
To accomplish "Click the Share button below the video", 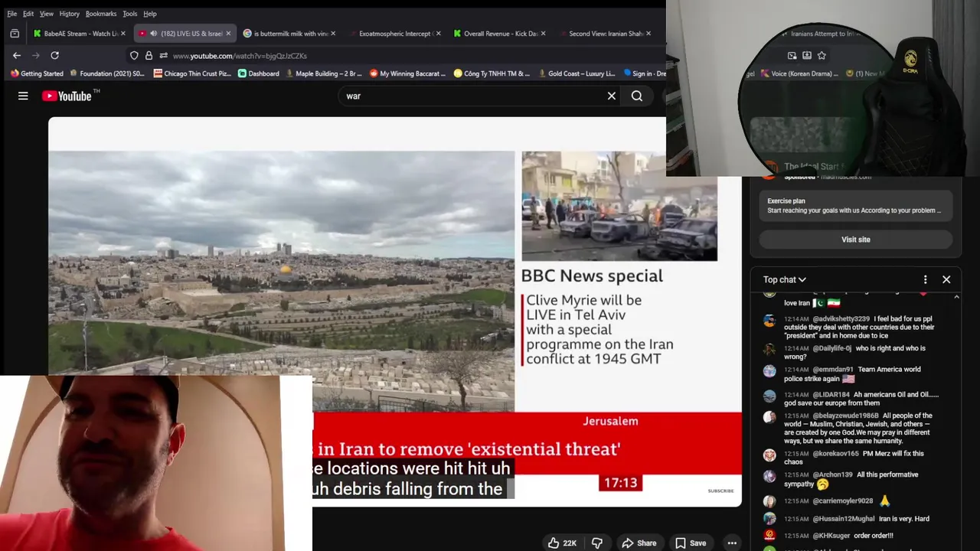I will tap(639, 543).
